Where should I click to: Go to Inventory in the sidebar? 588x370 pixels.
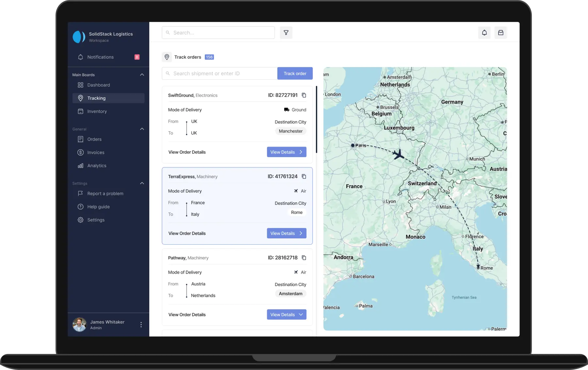(97, 111)
